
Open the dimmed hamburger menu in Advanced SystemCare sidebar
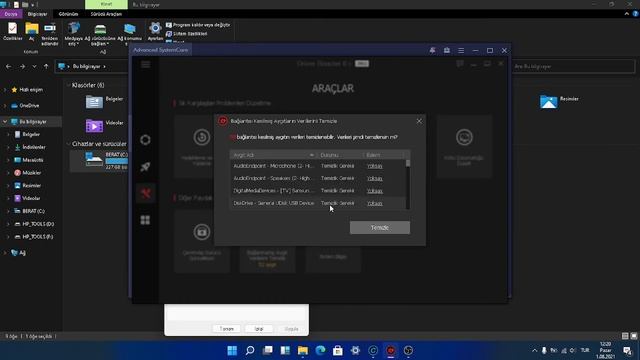[146, 64]
